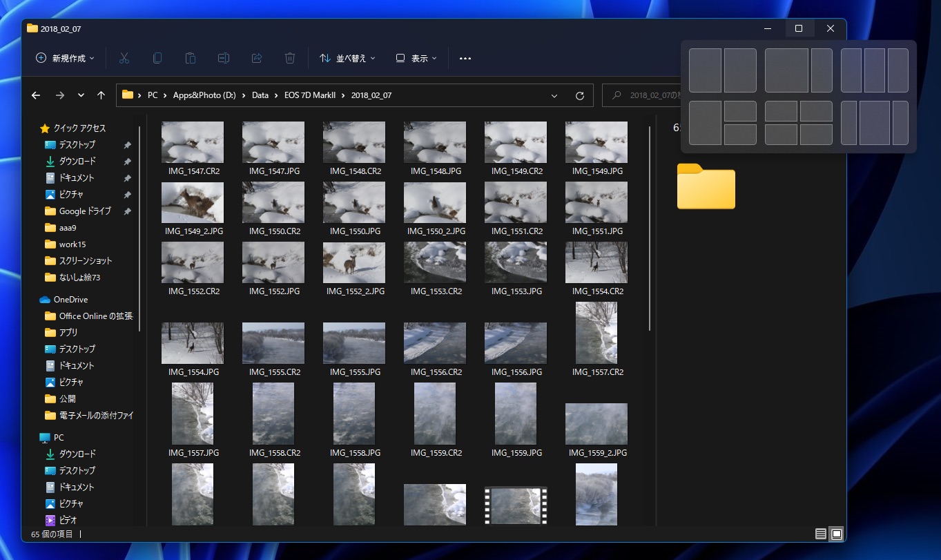941x560 pixels.
Task: Go back with the left arrow
Action: (36, 95)
